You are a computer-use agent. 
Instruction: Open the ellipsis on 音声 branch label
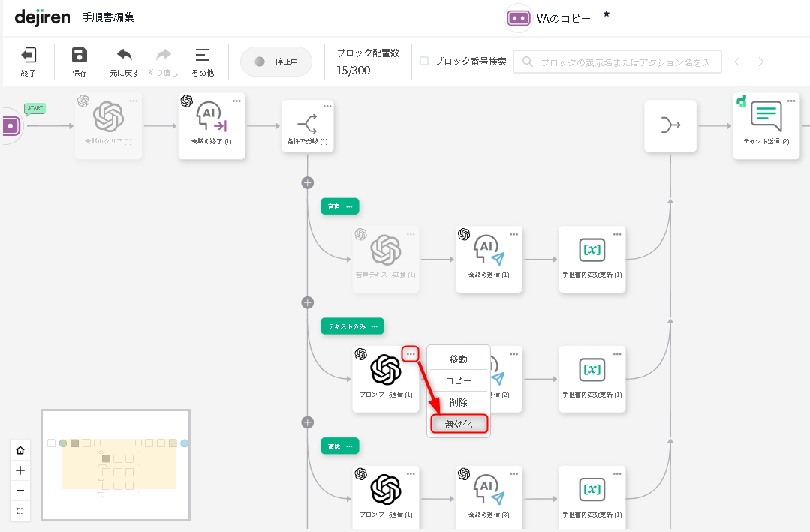click(x=349, y=206)
